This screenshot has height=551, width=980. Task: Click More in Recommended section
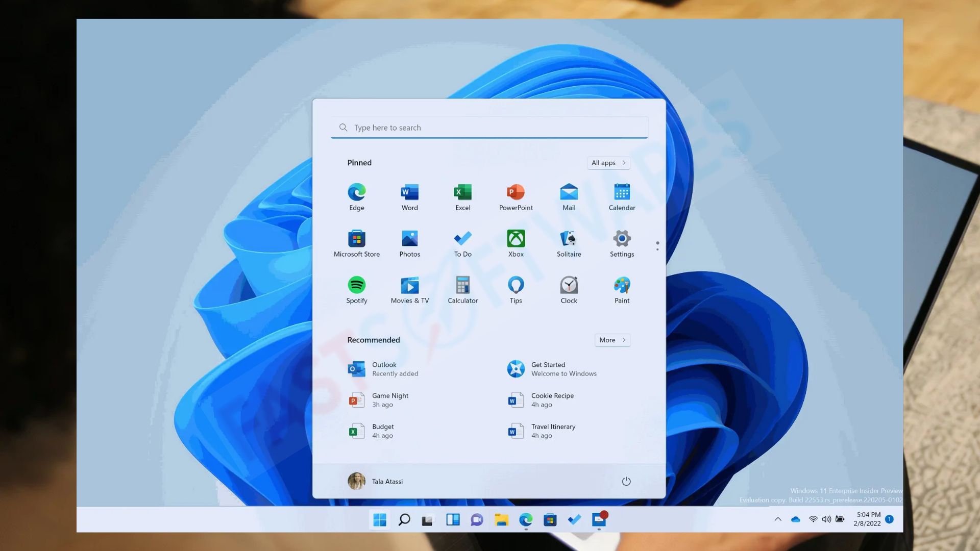pos(612,340)
